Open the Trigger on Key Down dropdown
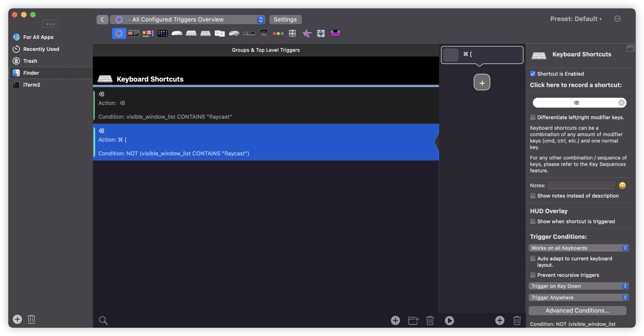644x336 pixels. click(x=579, y=286)
